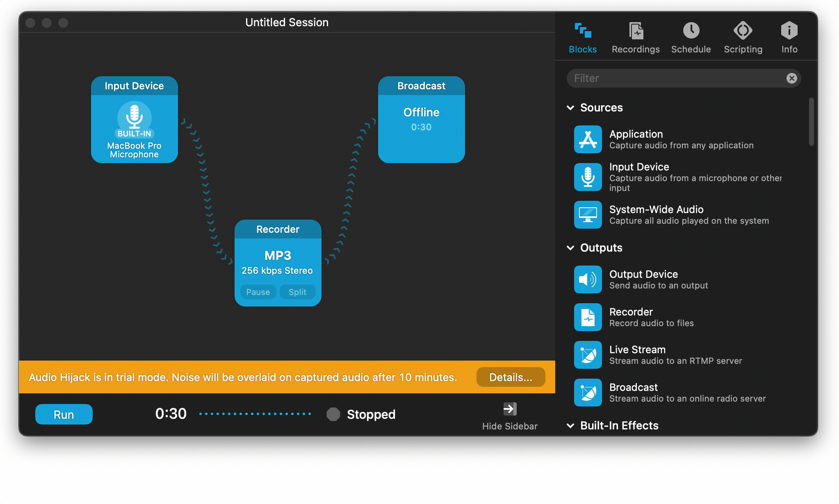Switch to the Recordings tab label
Image resolution: width=839 pixels, height=504 pixels.
636,49
